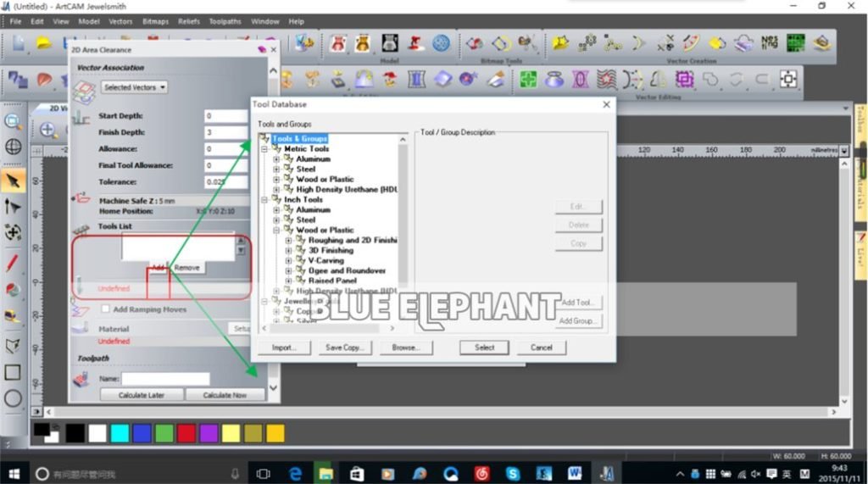This screenshot has width=868, height=484.
Task: Select the arrow Select Vectors tool
Action: coord(13,181)
